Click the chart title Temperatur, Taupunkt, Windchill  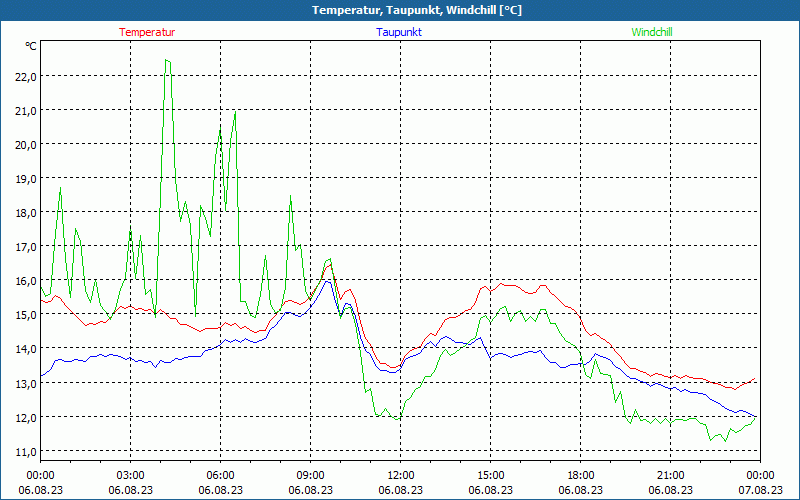coord(417,10)
